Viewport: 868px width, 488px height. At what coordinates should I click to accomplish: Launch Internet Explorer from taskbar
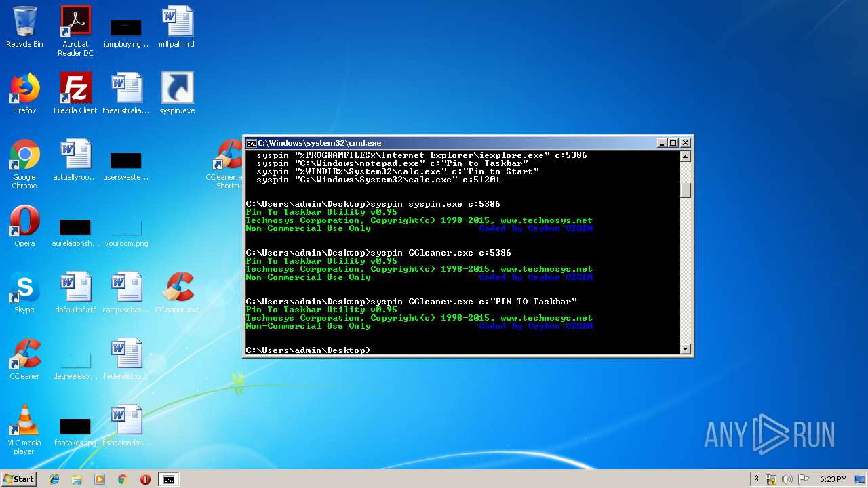(54, 479)
